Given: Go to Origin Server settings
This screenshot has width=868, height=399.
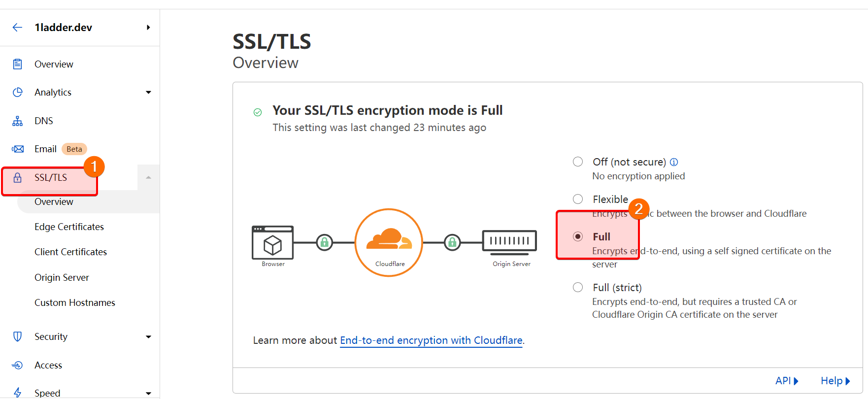Looking at the screenshot, I should pos(62,277).
